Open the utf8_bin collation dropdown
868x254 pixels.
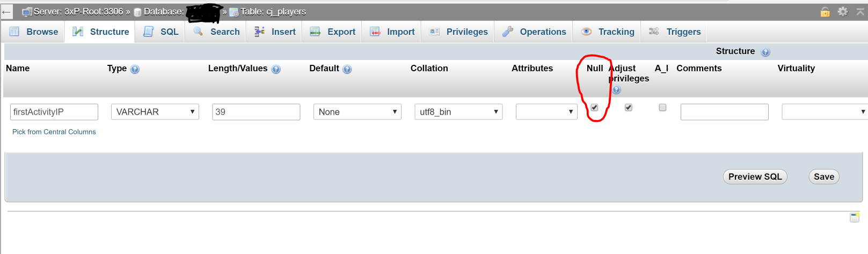(x=458, y=112)
